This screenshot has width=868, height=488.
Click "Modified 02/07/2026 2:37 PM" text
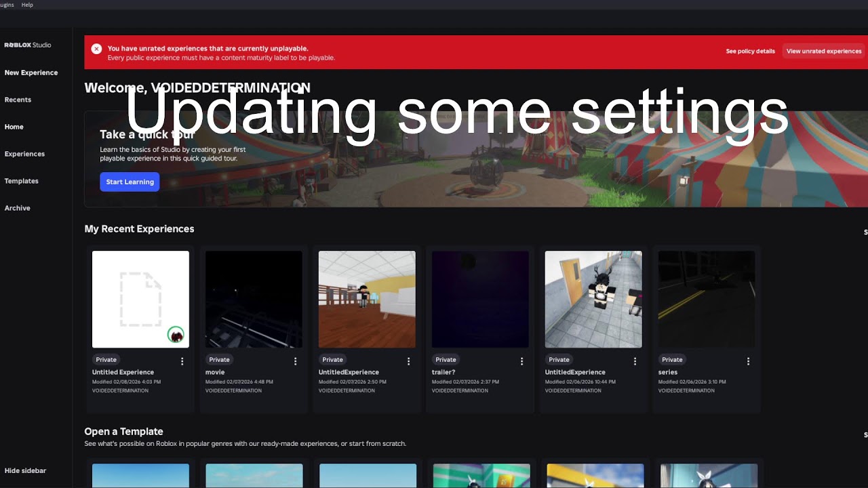pyautogui.click(x=465, y=382)
